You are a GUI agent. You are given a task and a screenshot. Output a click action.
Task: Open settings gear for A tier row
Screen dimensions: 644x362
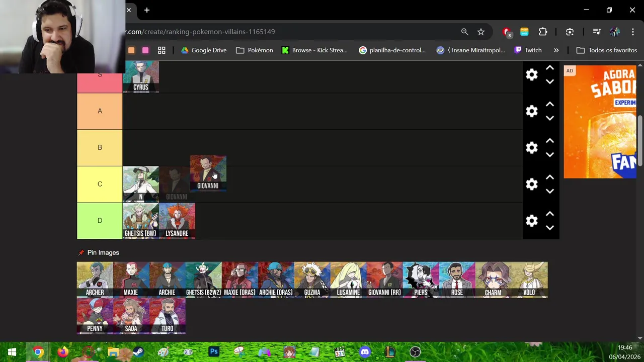(x=532, y=111)
